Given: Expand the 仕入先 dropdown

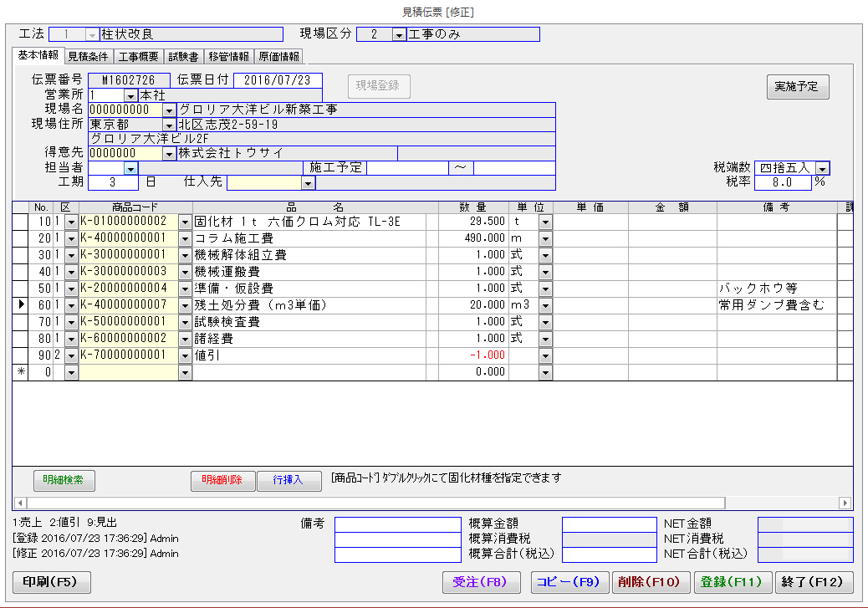Looking at the screenshot, I should tap(308, 182).
